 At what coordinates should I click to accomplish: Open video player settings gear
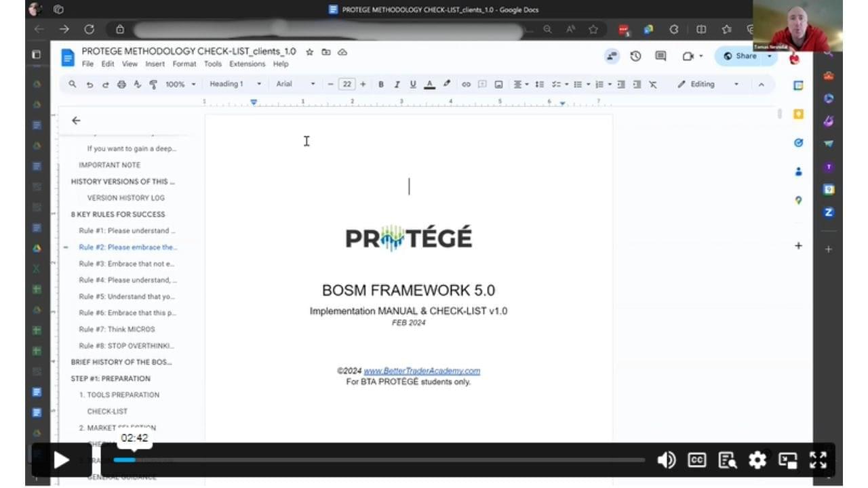point(757,460)
